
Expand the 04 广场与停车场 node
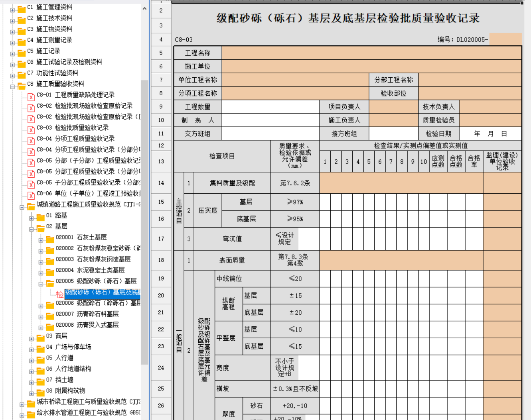click(31, 350)
